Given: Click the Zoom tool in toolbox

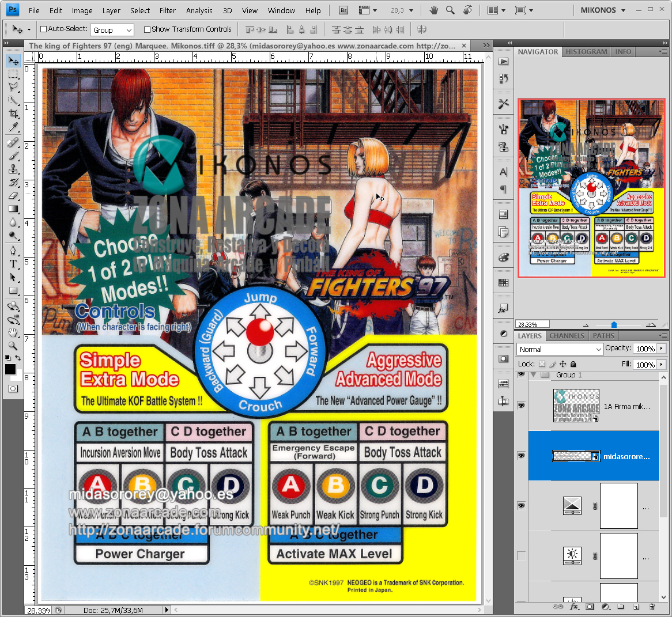Looking at the screenshot, I should click(13, 346).
